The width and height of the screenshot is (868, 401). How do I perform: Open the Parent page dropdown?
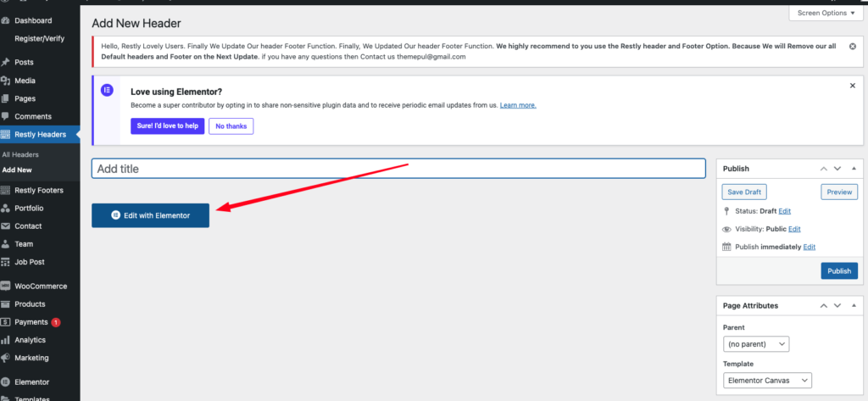tap(756, 344)
